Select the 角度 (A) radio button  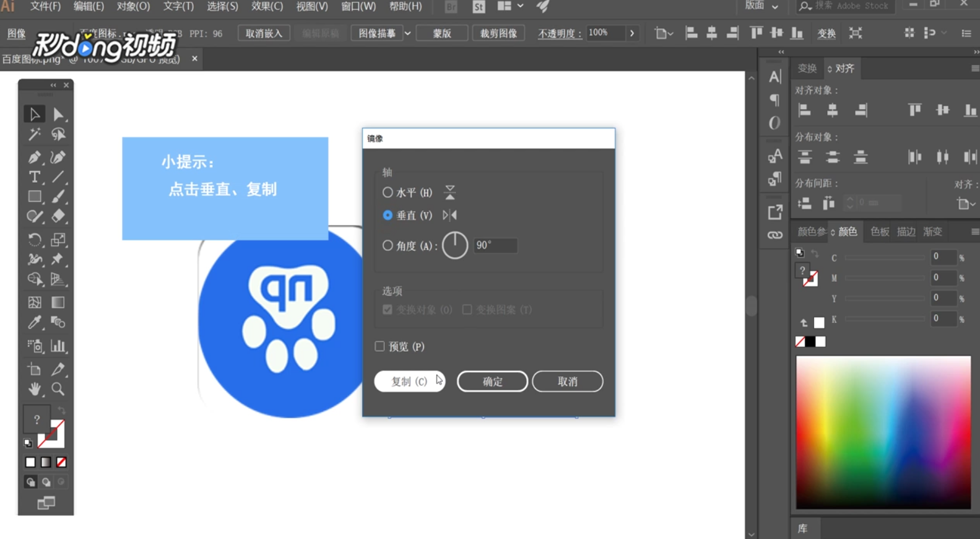coord(388,245)
